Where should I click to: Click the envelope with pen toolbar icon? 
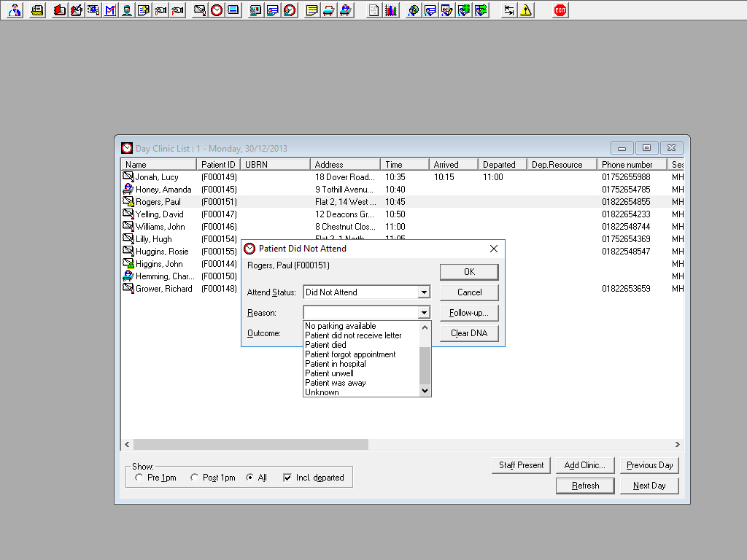point(200,10)
